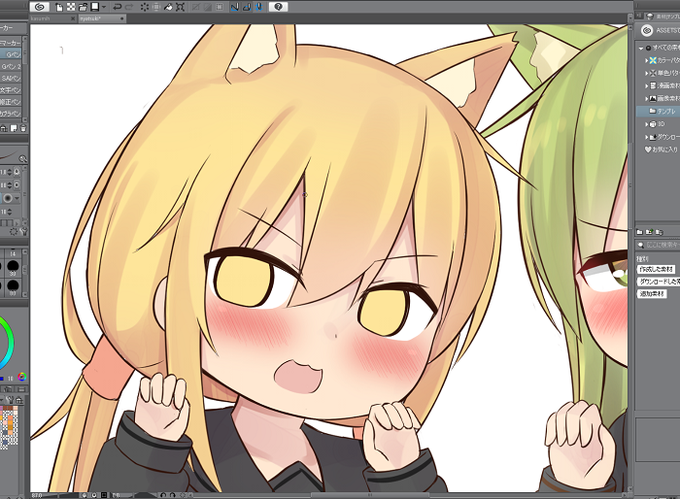Open the お気に入り favorites item
The image size is (680, 499).
click(661, 150)
